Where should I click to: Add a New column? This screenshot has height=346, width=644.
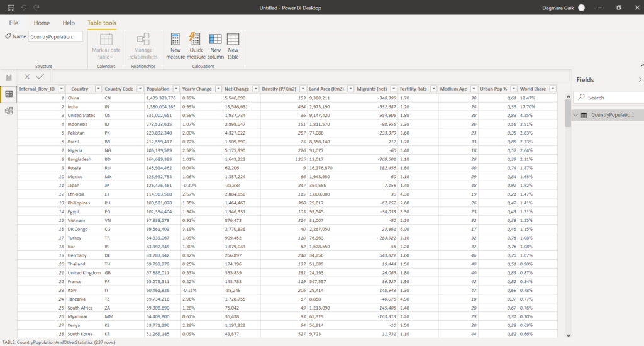click(x=215, y=46)
